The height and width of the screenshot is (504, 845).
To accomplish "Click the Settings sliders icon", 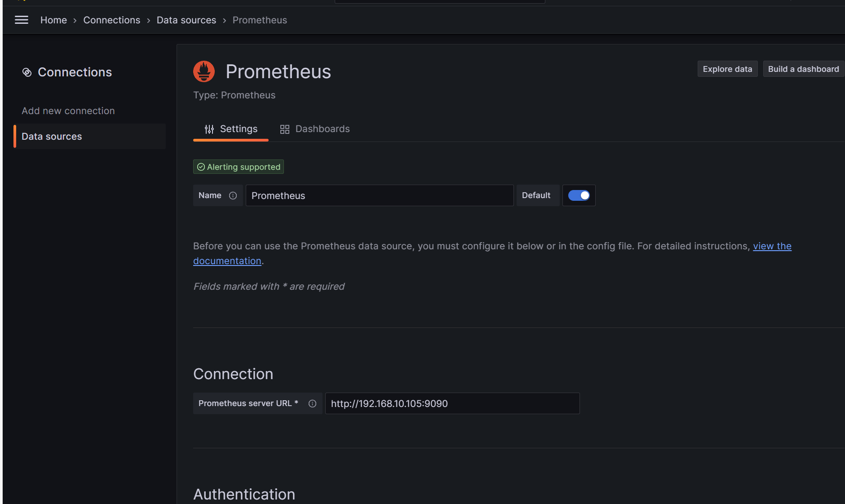I will (209, 129).
